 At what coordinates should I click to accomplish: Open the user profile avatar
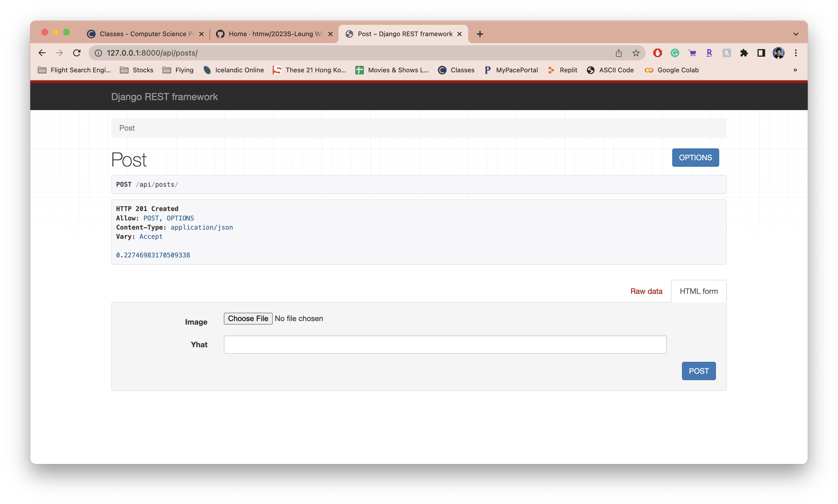pos(778,53)
